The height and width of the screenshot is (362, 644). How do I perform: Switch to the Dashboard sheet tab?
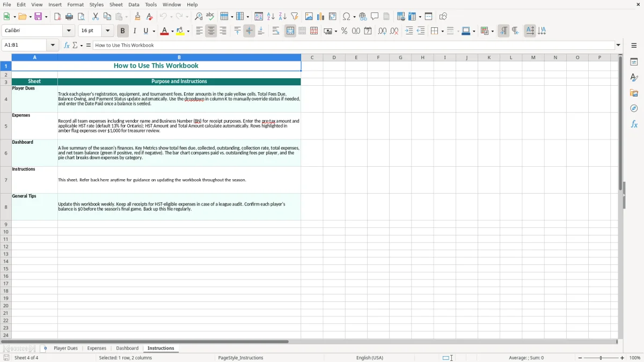tap(127, 349)
